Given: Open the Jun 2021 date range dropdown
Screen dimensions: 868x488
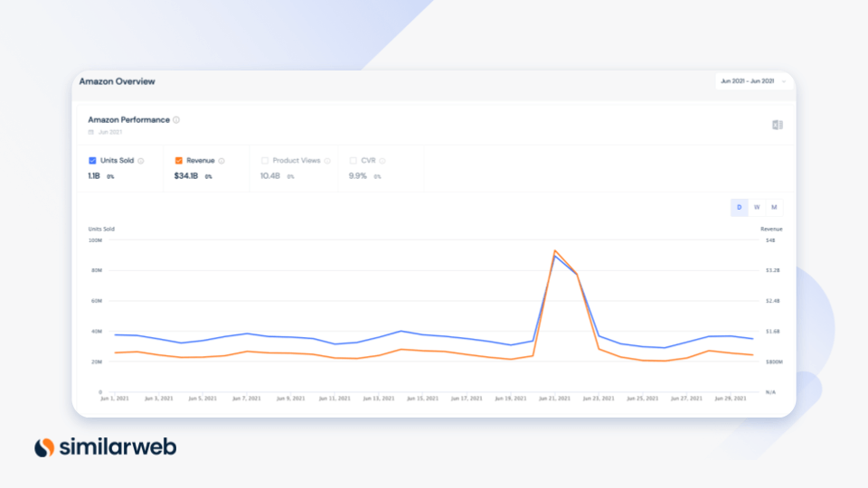Looking at the screenshot, I should (753, 81).
